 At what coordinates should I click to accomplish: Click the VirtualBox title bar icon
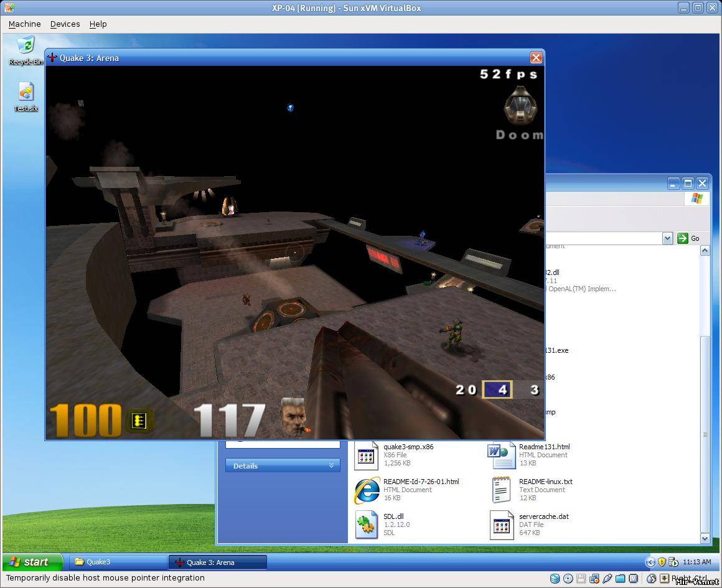9,8
